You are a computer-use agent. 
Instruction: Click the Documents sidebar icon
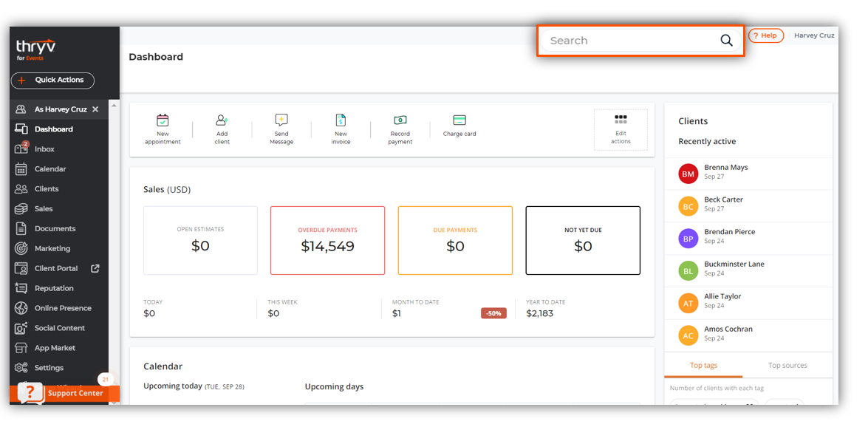coord(21,229)
